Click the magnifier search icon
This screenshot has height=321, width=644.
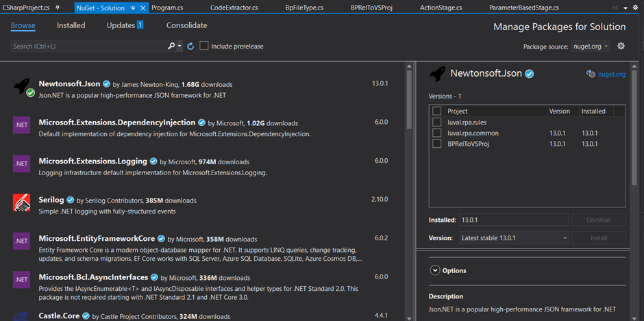(171, 46)
